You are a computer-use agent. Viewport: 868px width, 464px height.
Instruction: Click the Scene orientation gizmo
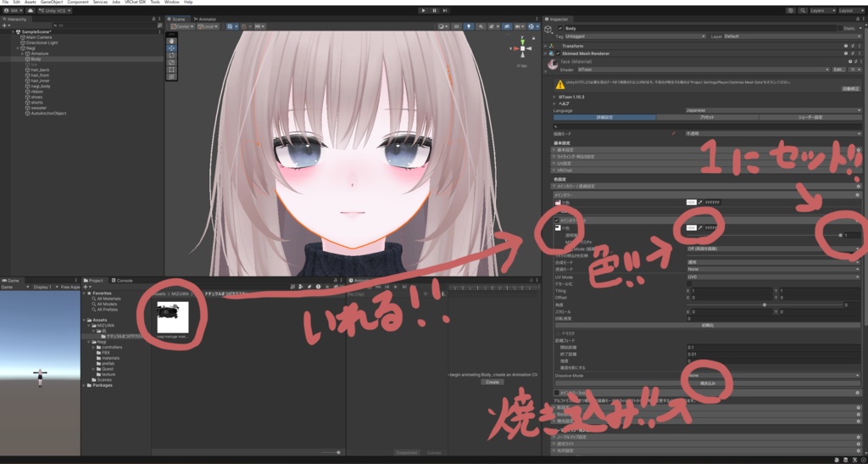point(522,48)
